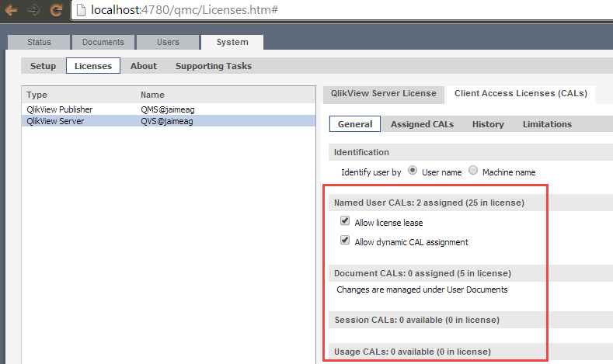Click the page icon in address bar
Viewport: 613px width, 364px height.
pos(81,10)
